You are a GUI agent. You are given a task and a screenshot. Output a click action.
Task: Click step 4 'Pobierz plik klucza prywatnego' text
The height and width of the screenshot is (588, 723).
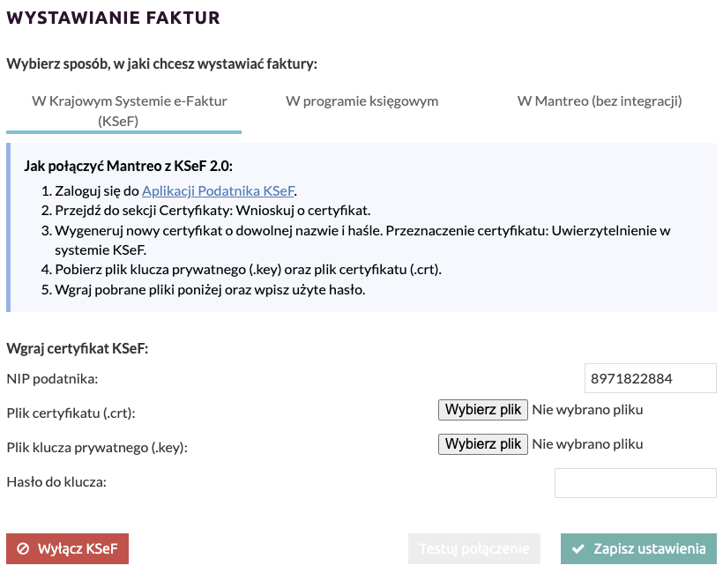click(248, 270)
